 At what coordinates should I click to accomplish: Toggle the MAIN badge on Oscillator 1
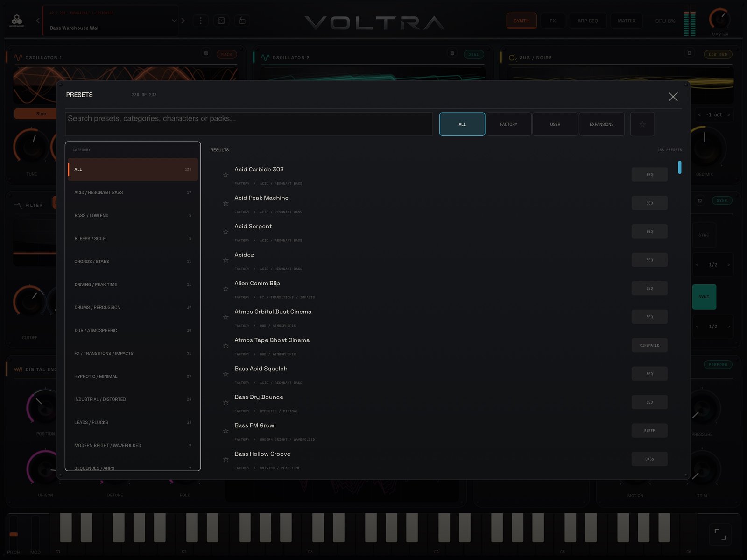tap(226, 55)
